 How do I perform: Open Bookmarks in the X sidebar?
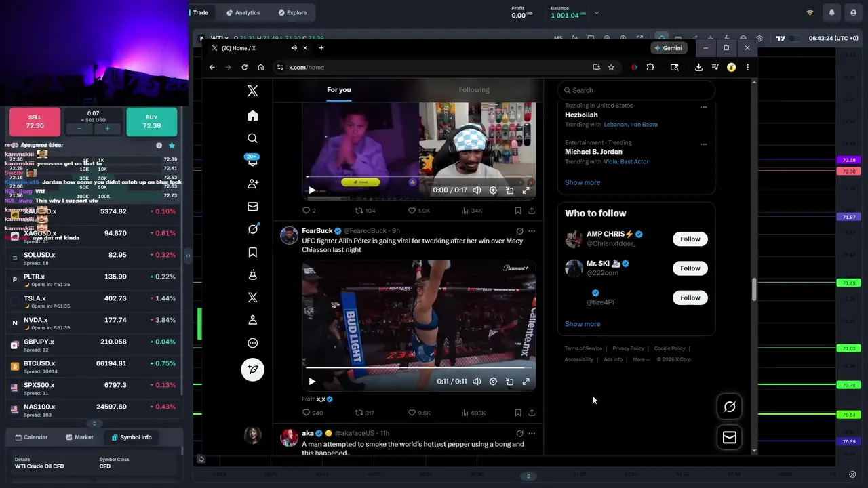(x=252, y=252)
